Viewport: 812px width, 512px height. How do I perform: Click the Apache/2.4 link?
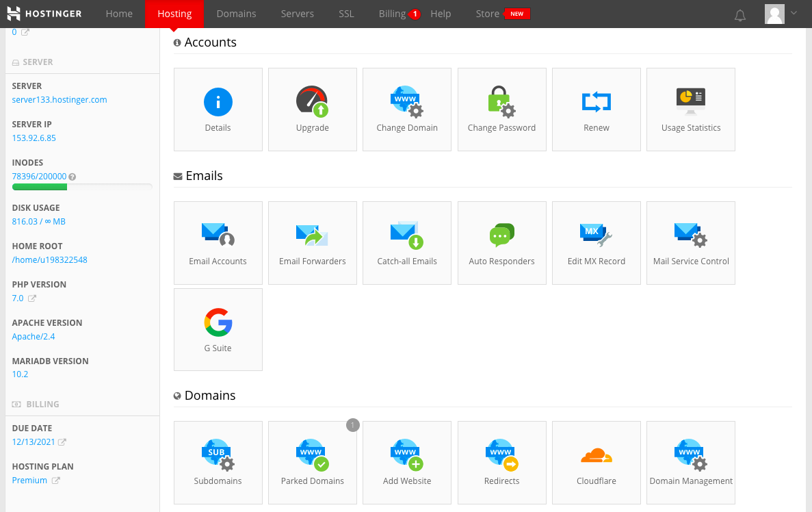coord(33,336)
